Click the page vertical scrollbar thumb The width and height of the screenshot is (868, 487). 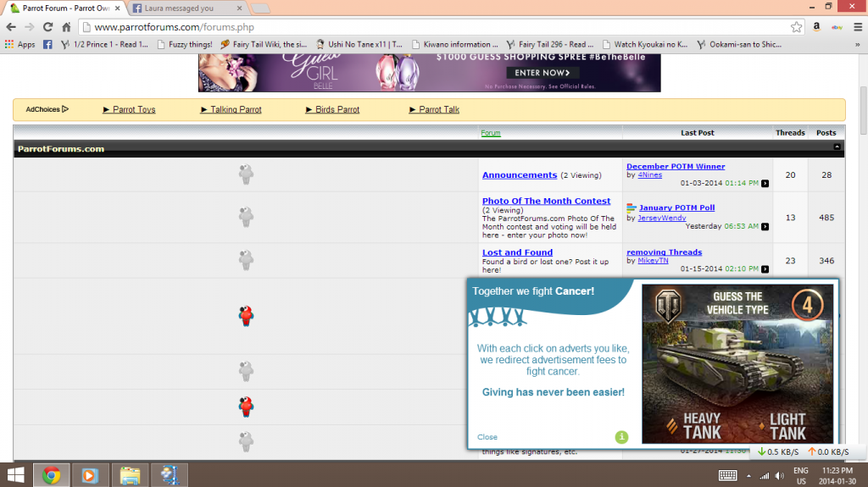coord(863,111)
